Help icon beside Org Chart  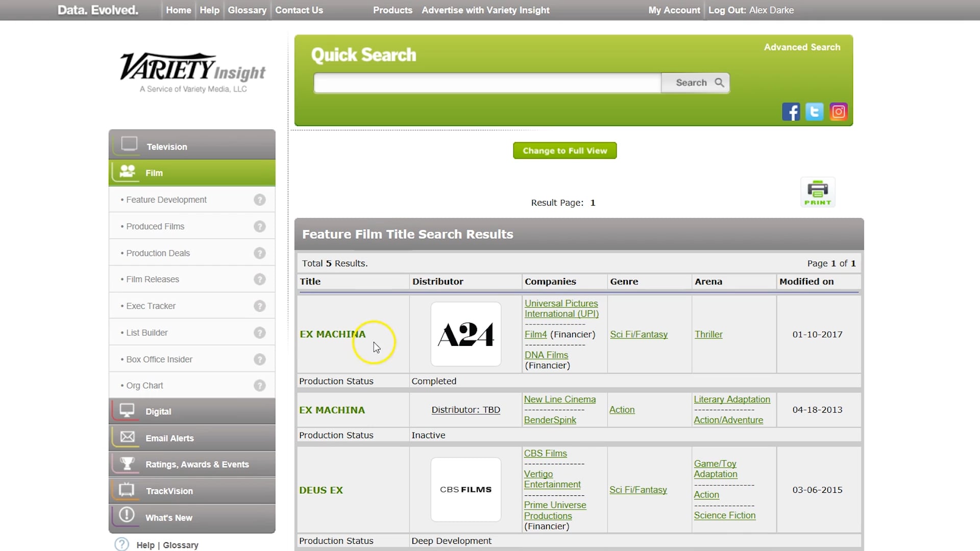(x=260, y=386)
